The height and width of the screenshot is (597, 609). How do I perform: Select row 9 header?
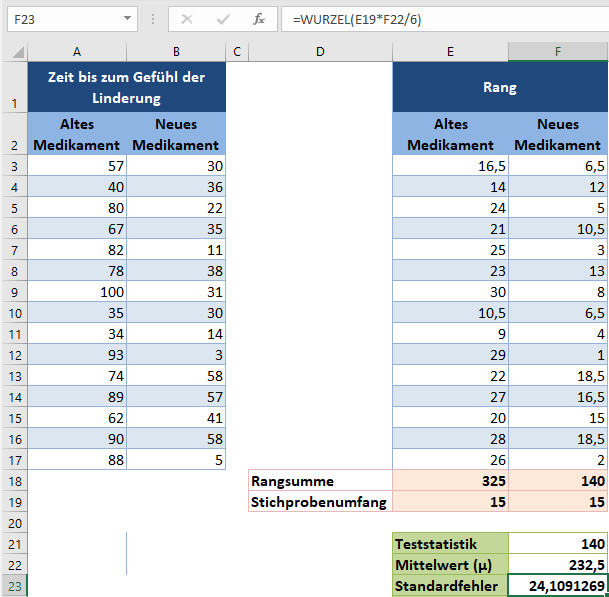pos(14,292)
